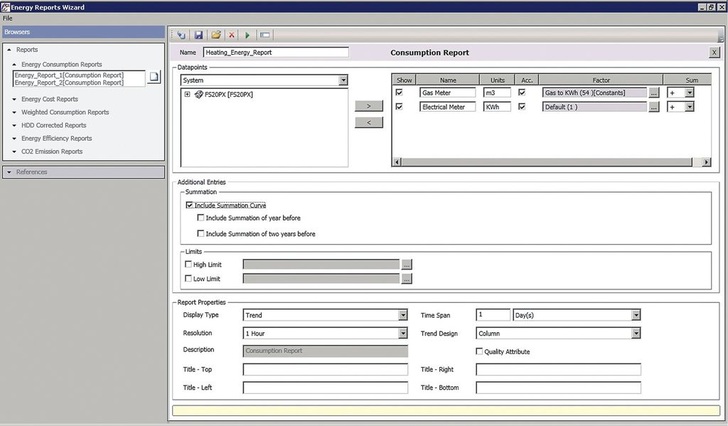Viewport: 728px width, 426px height.
Task: Expand HDD Corrected Reports group
Action: (14, 125)
